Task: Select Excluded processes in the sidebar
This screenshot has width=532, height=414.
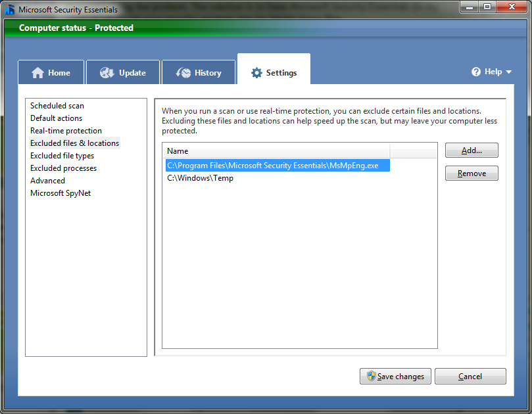Action: (63, 168)
